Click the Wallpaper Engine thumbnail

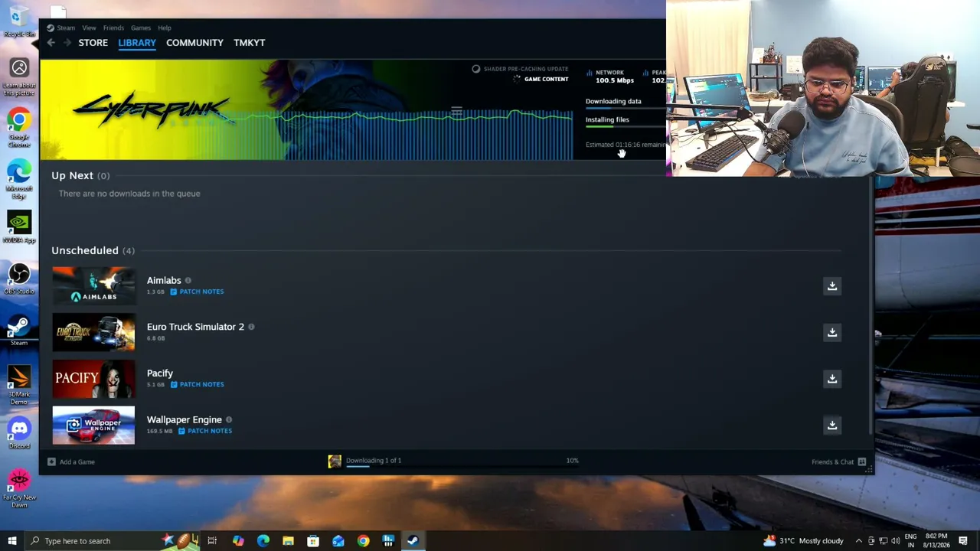coord(93,425)
